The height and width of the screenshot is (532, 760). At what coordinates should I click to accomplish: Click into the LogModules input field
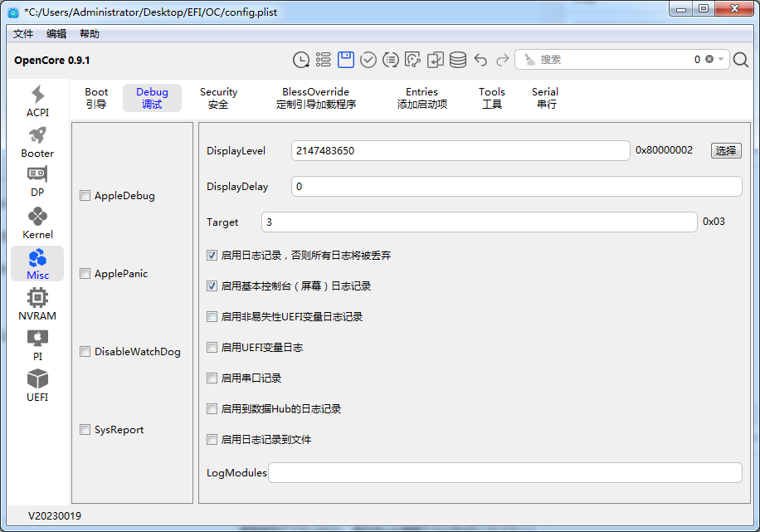(504, 473)
